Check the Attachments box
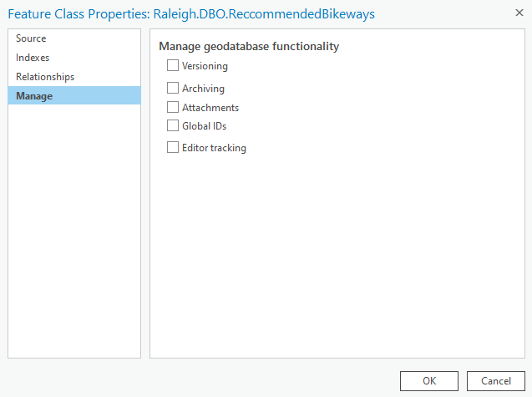Screen dimensions: 532x397 (173, 107)
